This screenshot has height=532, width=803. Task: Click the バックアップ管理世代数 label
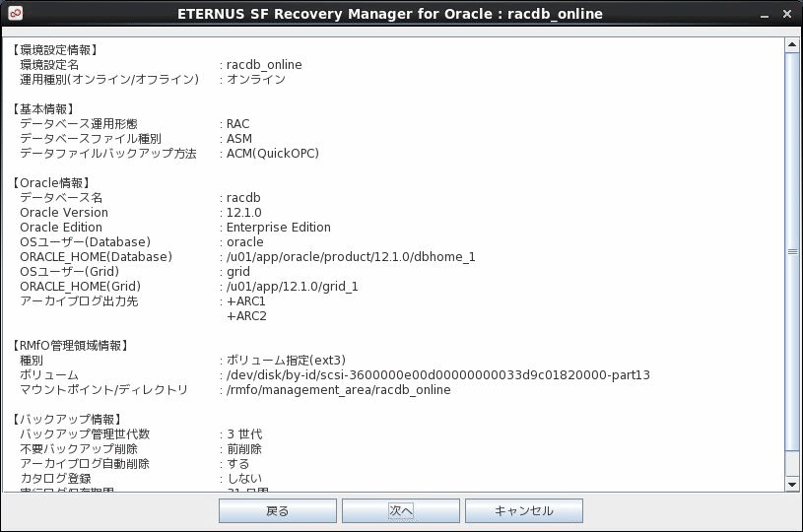pyautogui.click(x=85, y=434)
